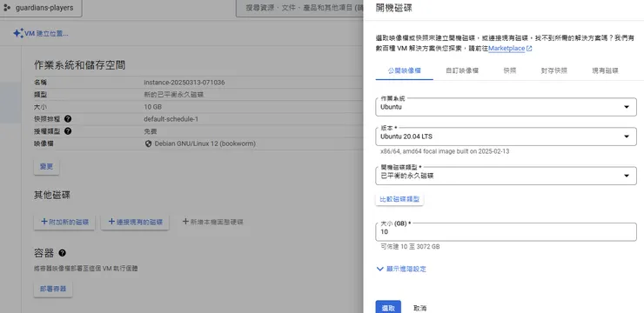
Task: Click the default-schedule-1 value
Action: (171, 119)
